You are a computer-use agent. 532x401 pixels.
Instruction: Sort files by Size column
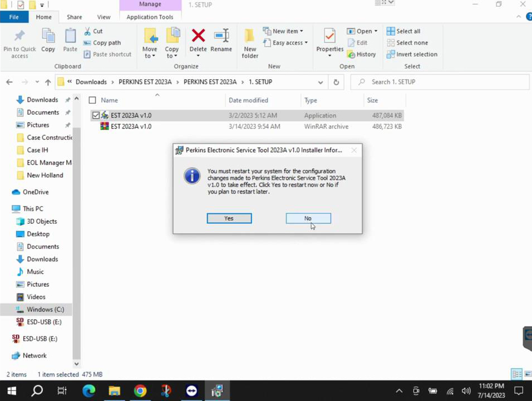point(372,100)
